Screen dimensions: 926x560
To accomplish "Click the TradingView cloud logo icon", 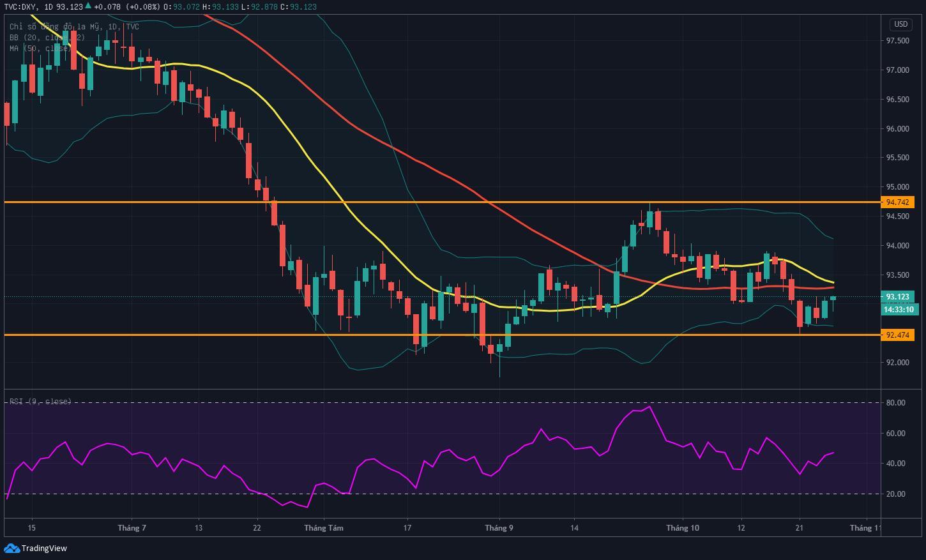I will coord(11,548).
